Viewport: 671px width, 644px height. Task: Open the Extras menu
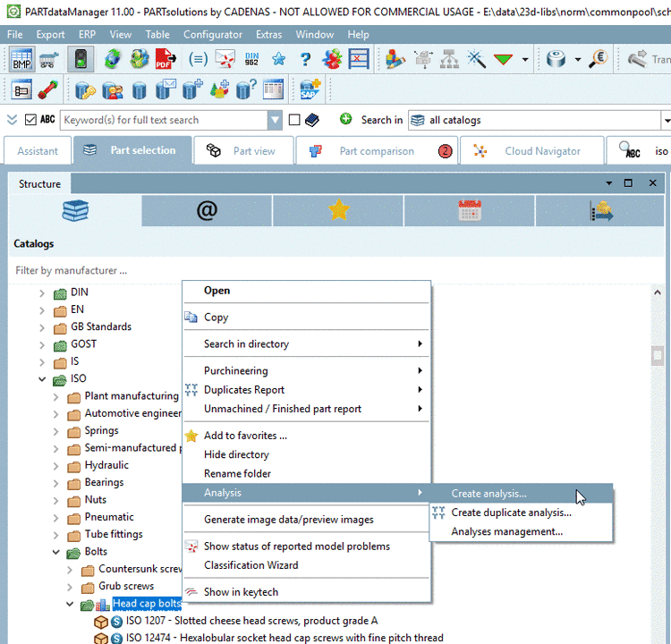[268, 34]
